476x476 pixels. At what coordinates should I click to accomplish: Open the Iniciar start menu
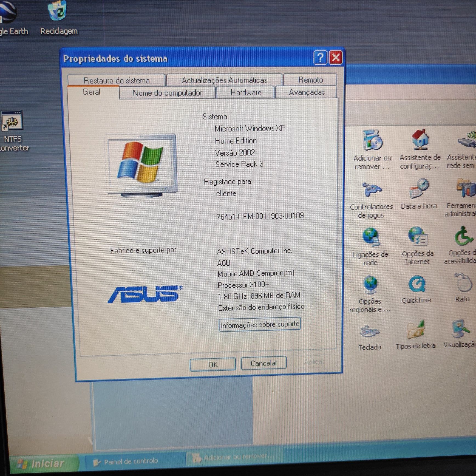(x=44, y=463)
